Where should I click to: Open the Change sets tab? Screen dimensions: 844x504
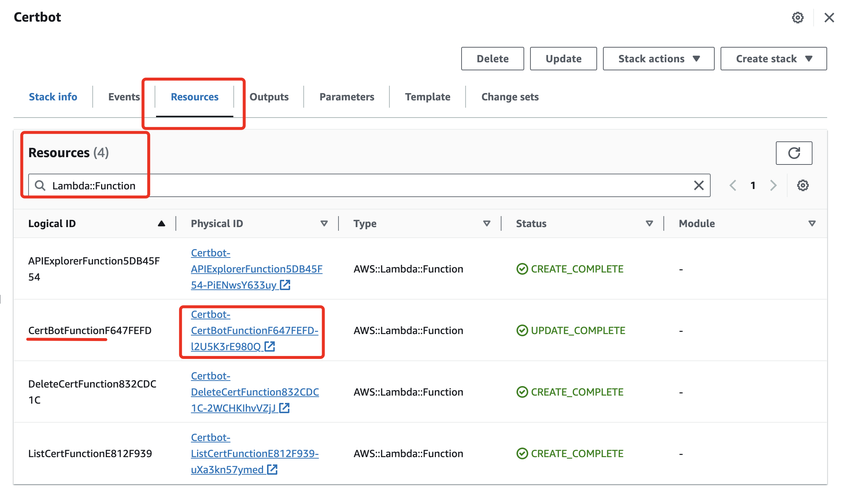click(x=510, y=97)
